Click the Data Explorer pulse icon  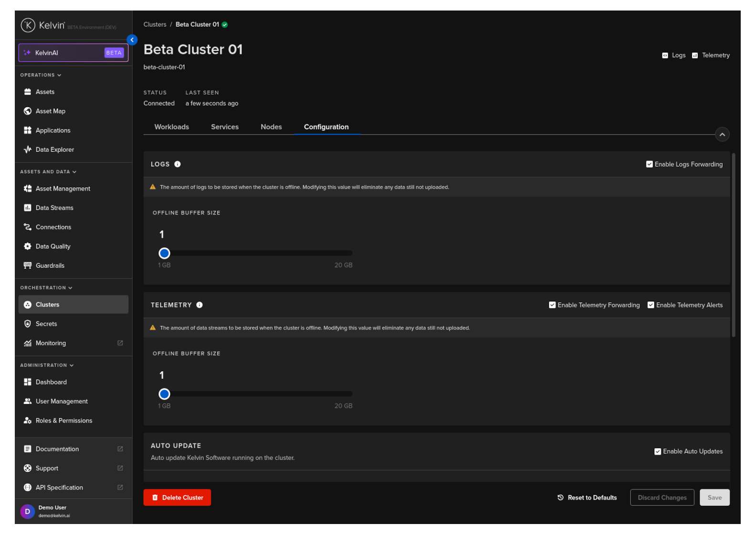28,150
